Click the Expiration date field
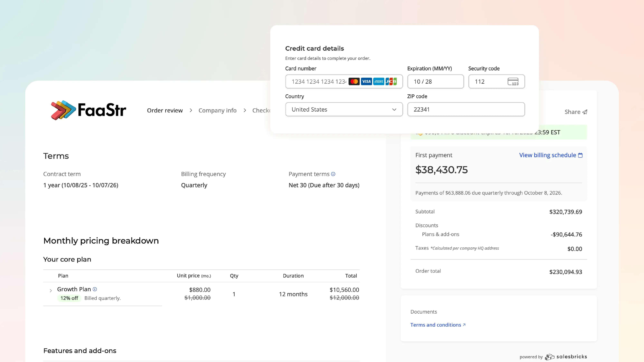Viewport: 644px width, 362px height. 435,82
